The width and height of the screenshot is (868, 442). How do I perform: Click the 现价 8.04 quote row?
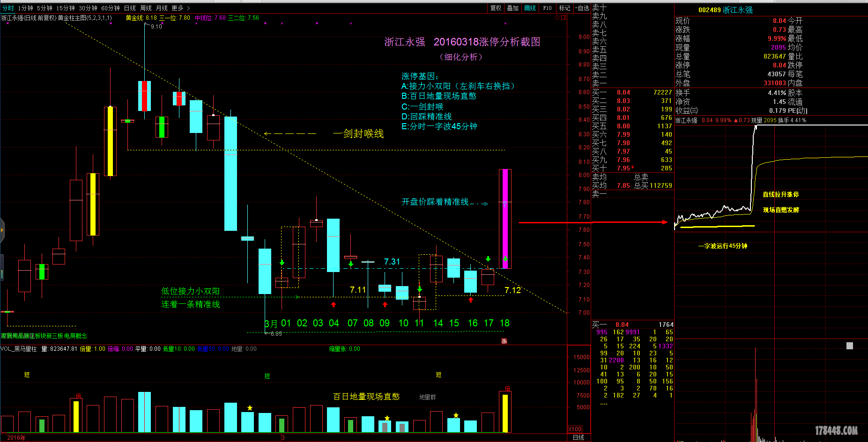click(x=731, y=21)
